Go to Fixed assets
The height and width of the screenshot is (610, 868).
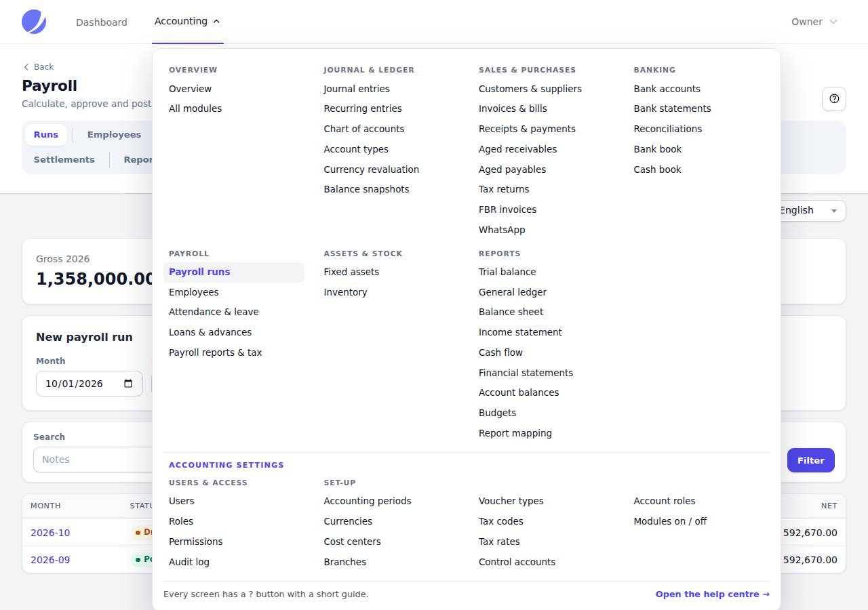pyautogui.click(x=351, y=272)
